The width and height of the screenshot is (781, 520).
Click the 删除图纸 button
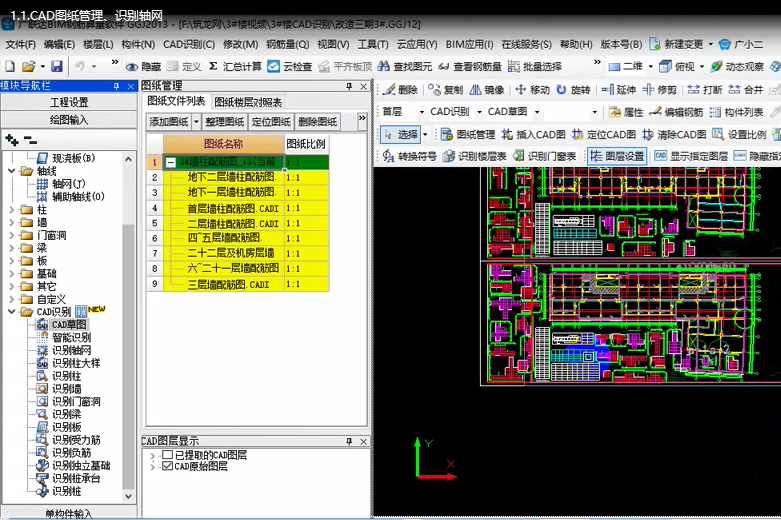click(x=318, y=121)
